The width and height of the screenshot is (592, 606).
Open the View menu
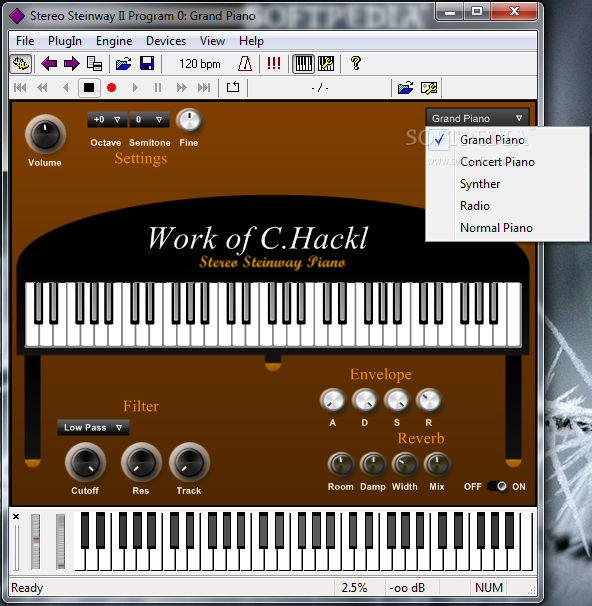(212, 41)
